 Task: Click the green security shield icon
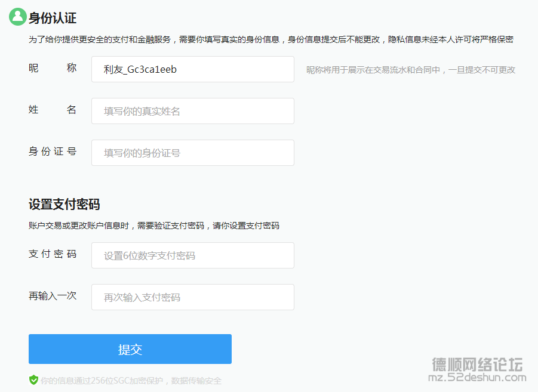34,380
